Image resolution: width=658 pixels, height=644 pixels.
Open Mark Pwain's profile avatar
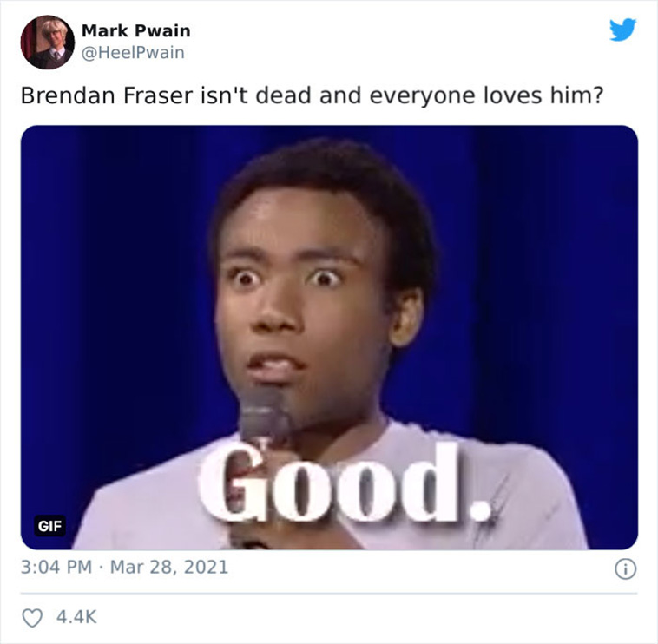(48, 42)
